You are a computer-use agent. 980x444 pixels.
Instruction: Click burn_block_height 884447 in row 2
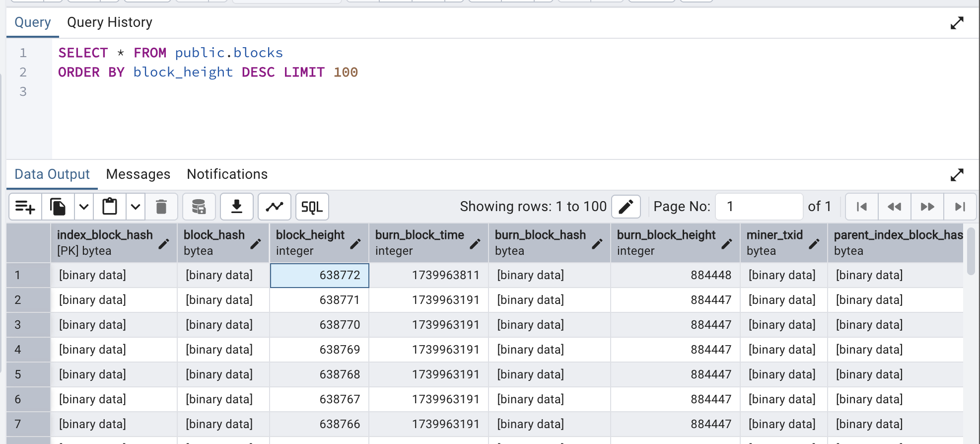675,300
